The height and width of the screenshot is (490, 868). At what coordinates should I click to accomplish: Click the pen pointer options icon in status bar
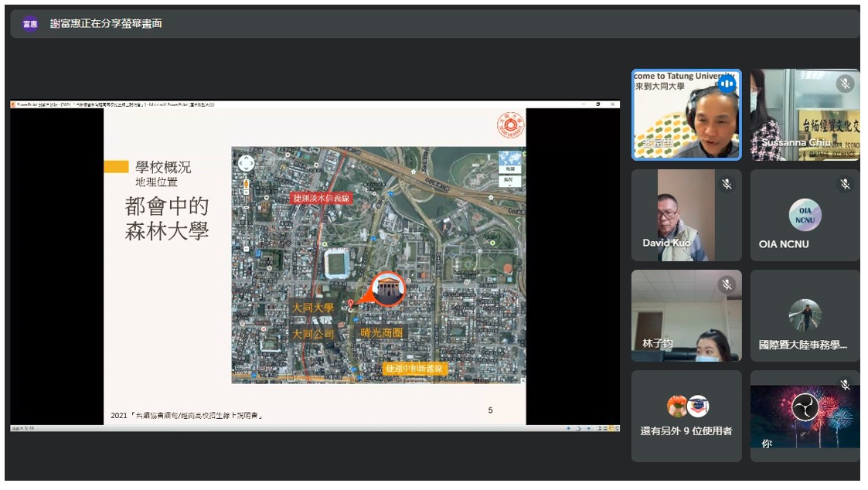[x=578, y=428]
